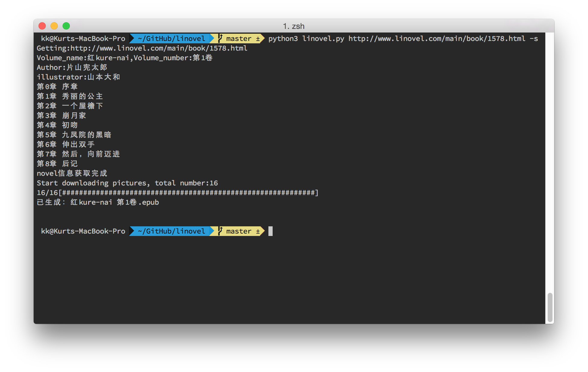
Task: Click the red close window button
Action: coord(42,26)
